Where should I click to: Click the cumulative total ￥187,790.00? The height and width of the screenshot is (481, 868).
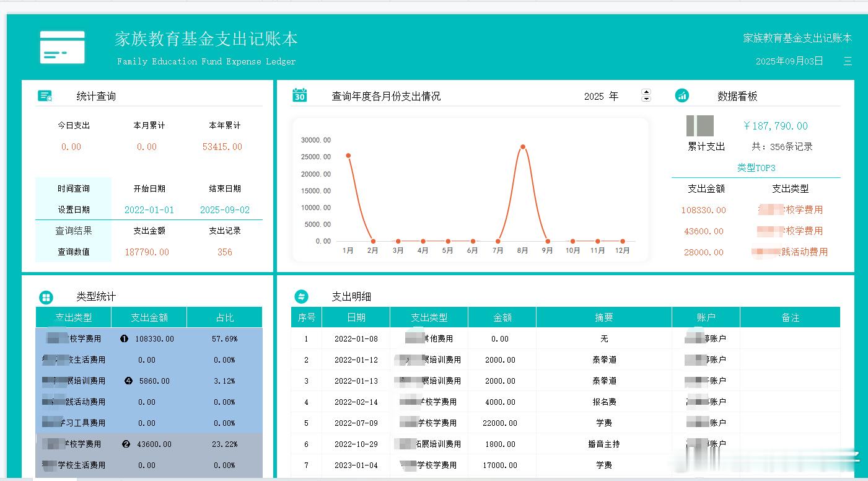click(775, 126)
